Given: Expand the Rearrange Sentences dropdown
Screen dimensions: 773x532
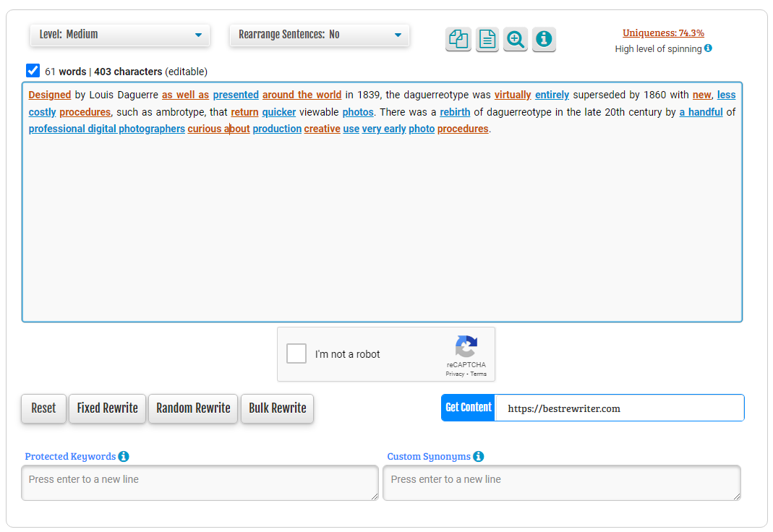Looking at the screenshot, I should [x=319, y=35].
